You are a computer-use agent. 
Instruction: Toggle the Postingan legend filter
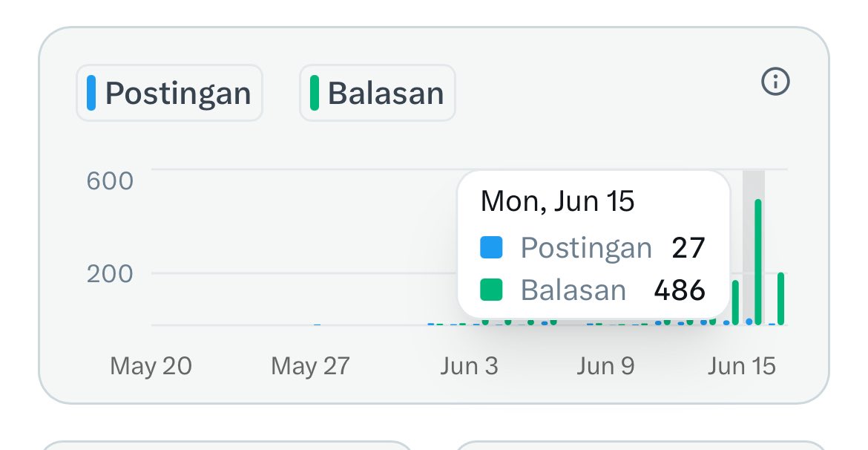tap(169, 93)
